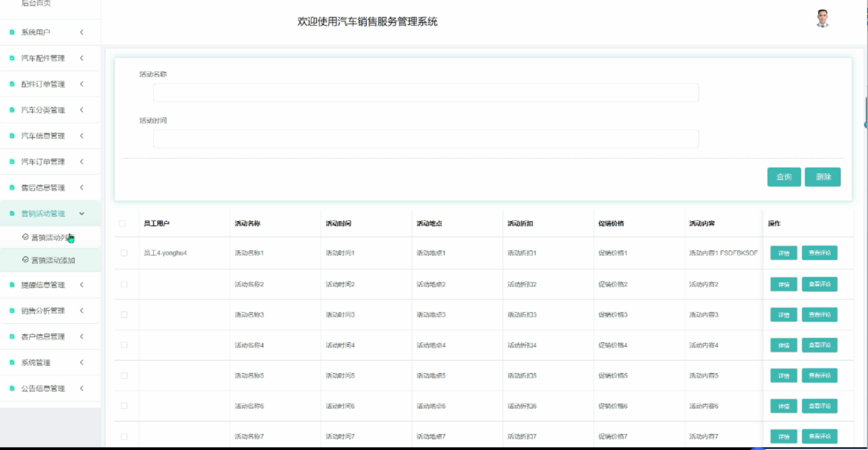The height and width of the screenshot is (450, 868).
Task: Expand the 客户信息管理 chevron
Action: coord(82,337)
